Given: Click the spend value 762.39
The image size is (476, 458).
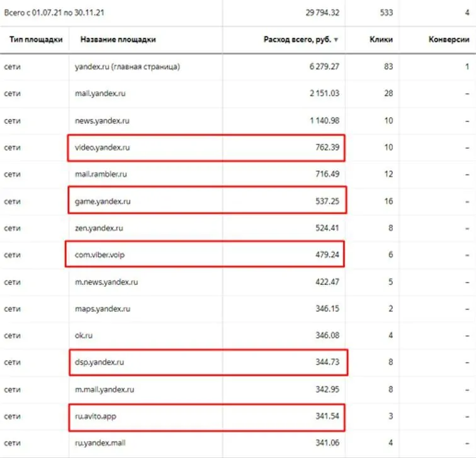Looking at the screenshot, I should tap(327, 147).
